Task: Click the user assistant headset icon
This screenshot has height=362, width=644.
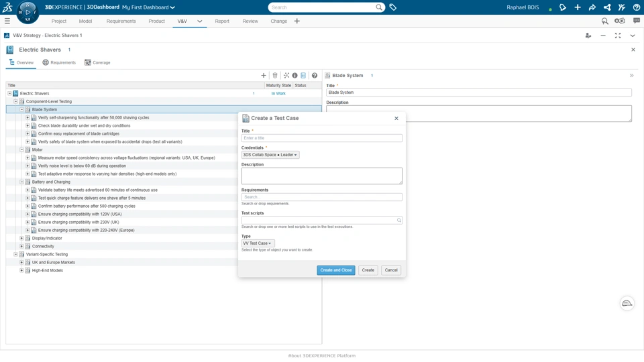Action: tap(627, 303)
